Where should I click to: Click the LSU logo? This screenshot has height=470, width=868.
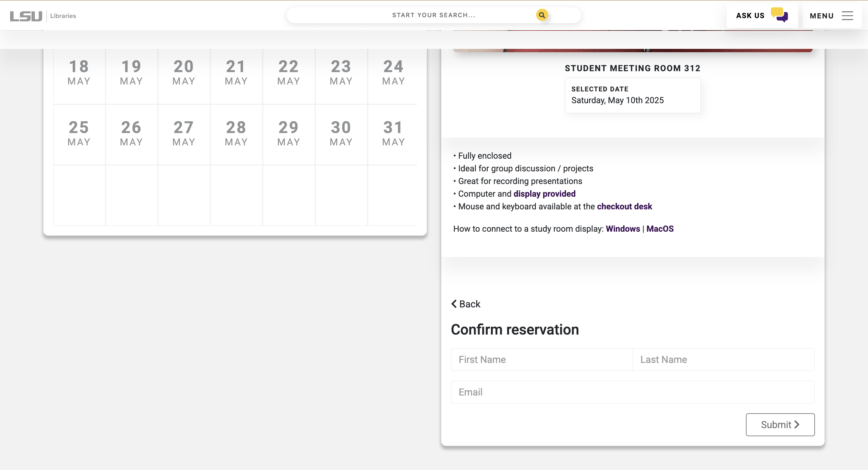point(26,16)
